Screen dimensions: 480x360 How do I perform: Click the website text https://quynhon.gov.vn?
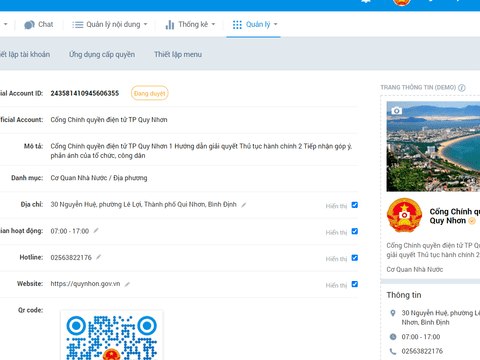tap(85, 284)
